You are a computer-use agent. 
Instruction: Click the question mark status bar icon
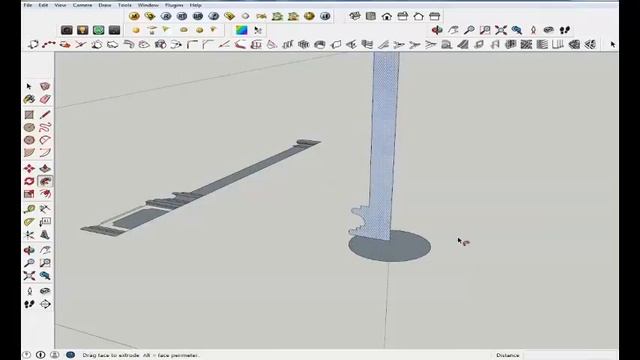[27, 355]
